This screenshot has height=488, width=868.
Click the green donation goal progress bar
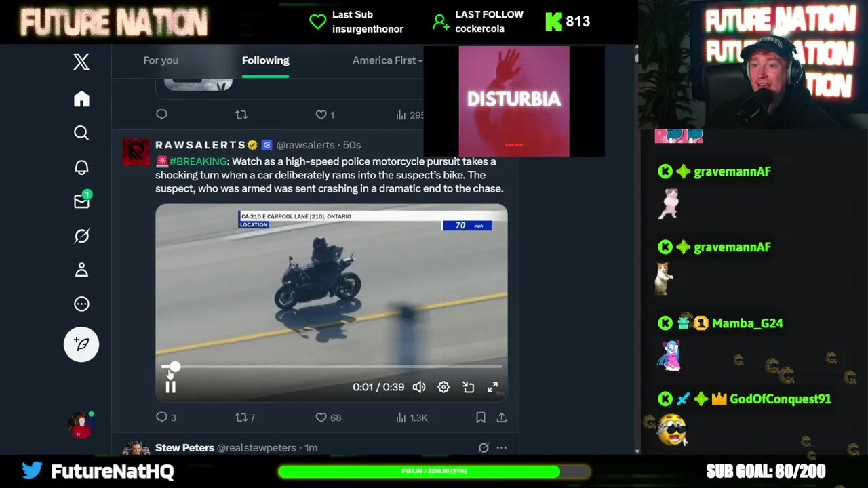[x=434, y=471]
